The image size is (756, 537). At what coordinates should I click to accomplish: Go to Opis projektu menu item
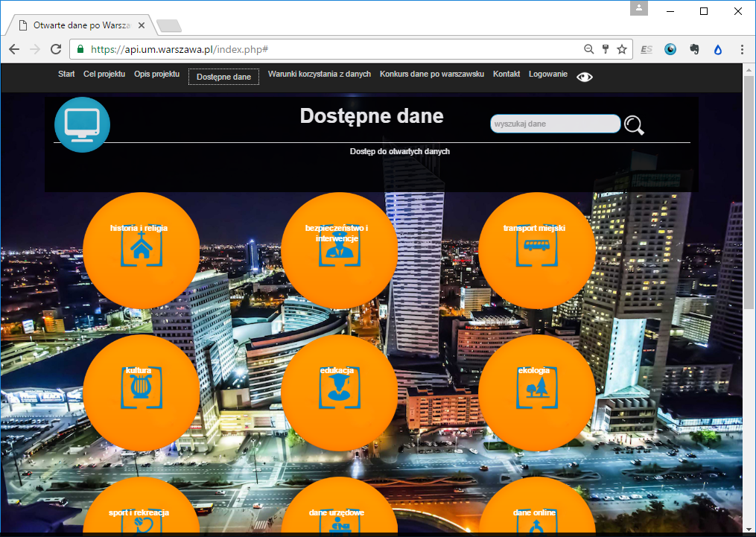pyautogui.click(x=156, y=74)
